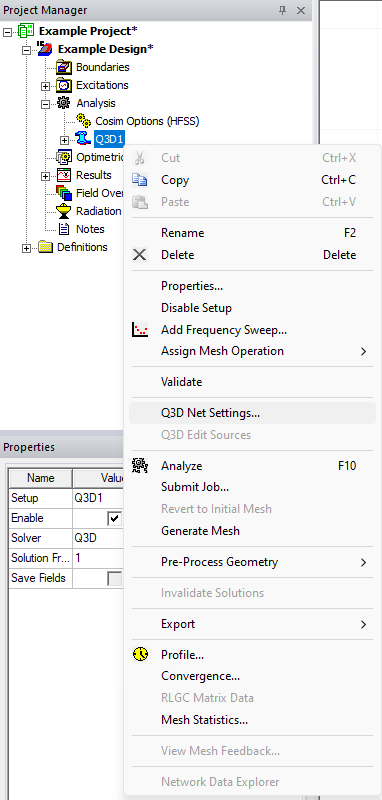This screenshot has height=800, width=382.
Task: Expand the Definitions node
Action: pyautogui.click(x=27, y=248)
